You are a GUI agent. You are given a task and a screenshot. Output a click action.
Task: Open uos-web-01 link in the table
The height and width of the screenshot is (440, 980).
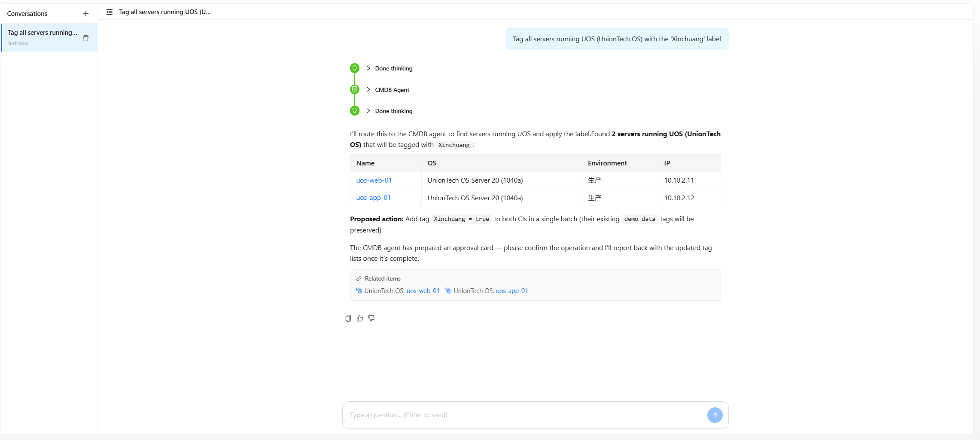[374, 180]
